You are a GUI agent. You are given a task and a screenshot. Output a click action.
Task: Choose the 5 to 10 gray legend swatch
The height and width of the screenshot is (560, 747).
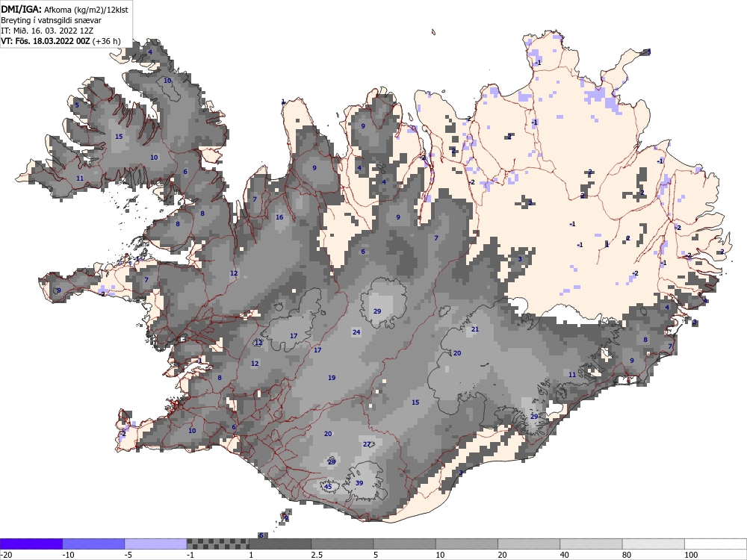point(404,544)
